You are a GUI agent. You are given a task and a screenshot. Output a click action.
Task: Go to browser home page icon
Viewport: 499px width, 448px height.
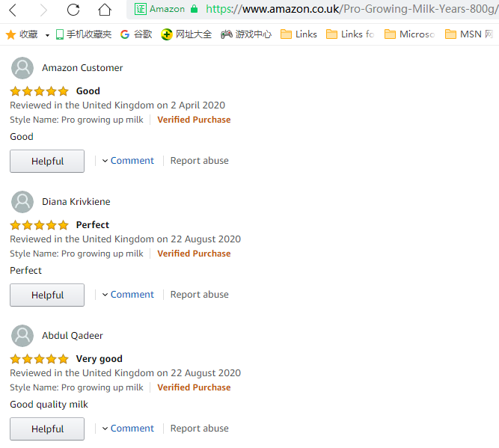[105, 10]
